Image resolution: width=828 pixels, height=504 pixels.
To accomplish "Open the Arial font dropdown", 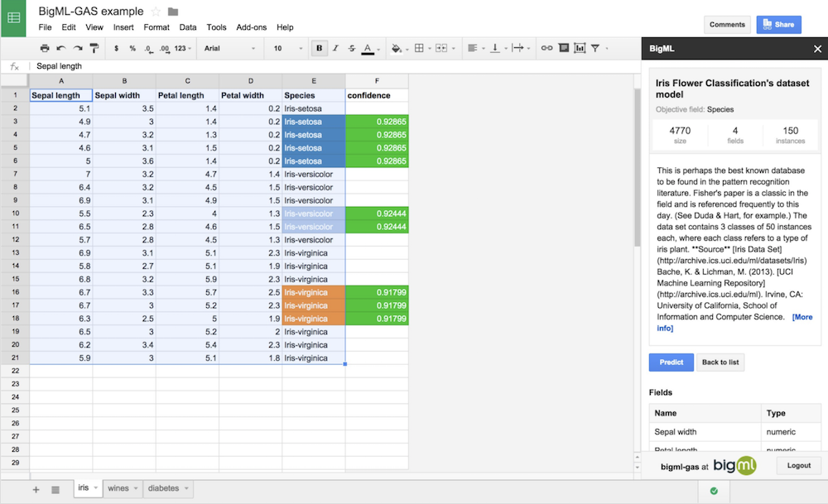I will (230, 49).
